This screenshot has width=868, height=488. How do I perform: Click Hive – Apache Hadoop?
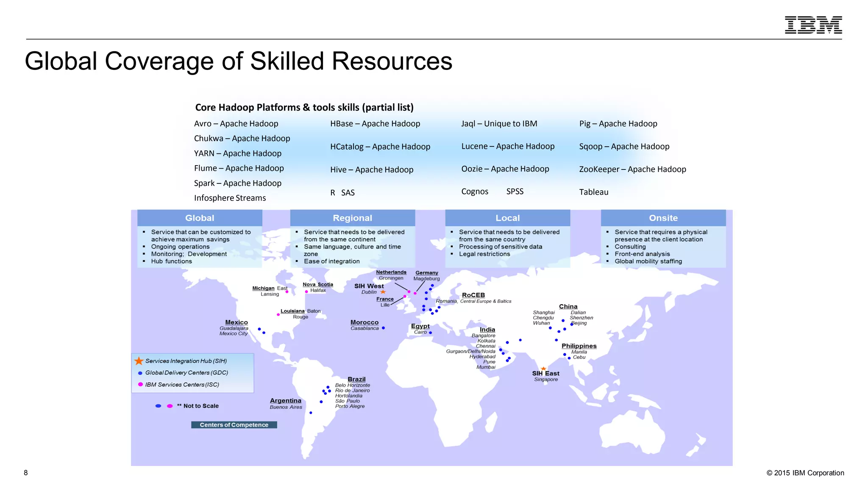pyautogui.click(x=372, y=169)
